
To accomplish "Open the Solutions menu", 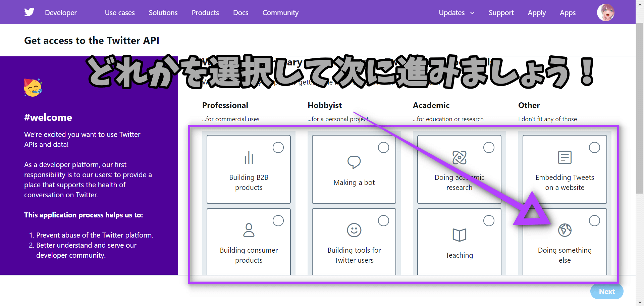I will click(x=163, y=13).
